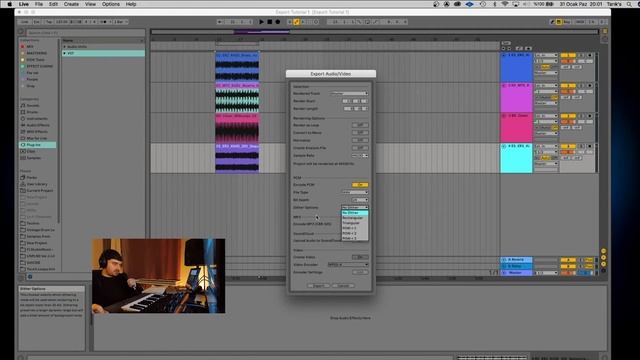Select the Audio Effects category
640x360 pixels.
coord(38,125)
